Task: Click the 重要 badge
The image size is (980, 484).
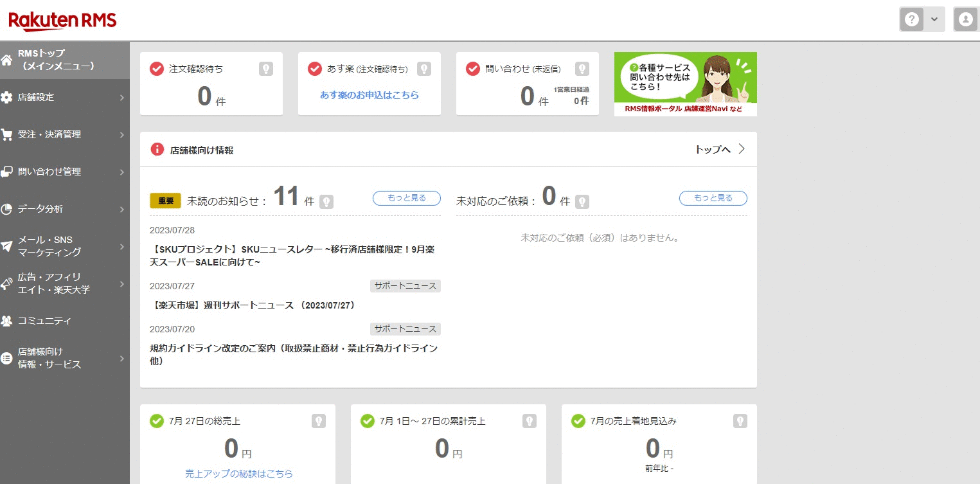Action: pos(166,201)
